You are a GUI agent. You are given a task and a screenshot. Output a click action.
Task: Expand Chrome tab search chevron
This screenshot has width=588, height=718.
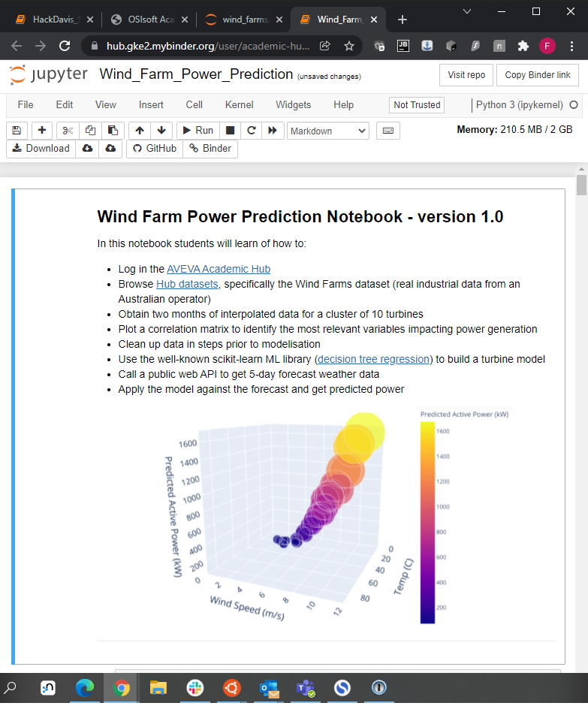click(x=467, y=12)
